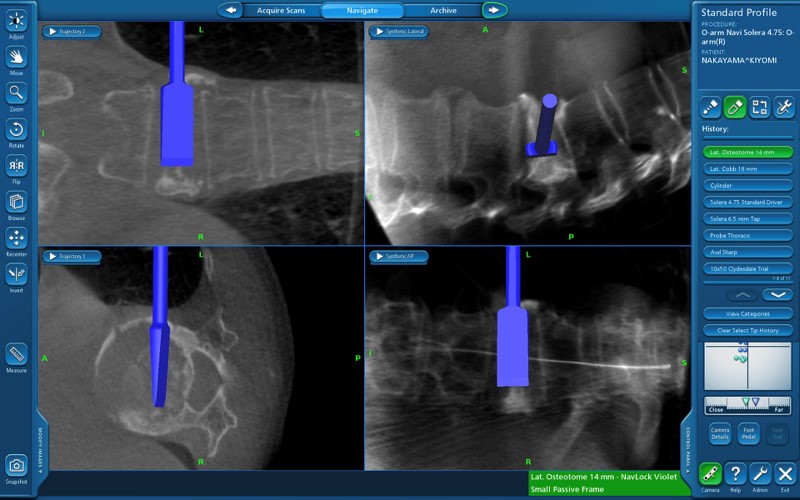
Task: Select the Adjust brightness tool
Action: (16, 21)
